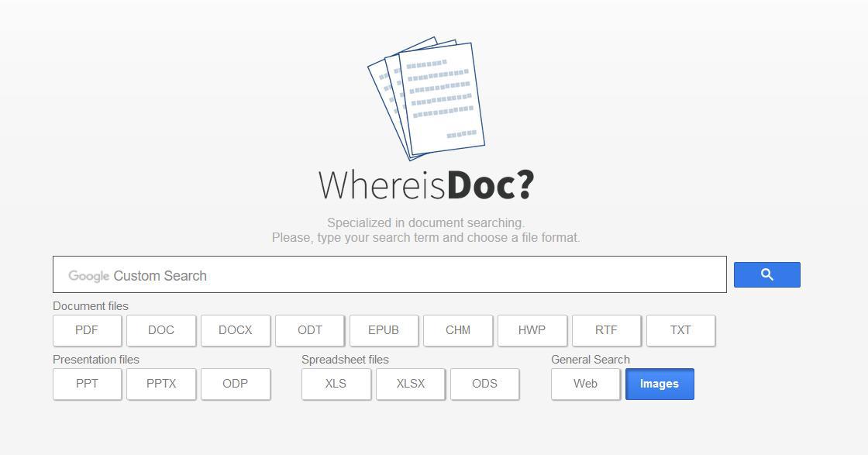Switch to general Web search
The width and height of the screenshot is (868, 455).
click(585, 384)
